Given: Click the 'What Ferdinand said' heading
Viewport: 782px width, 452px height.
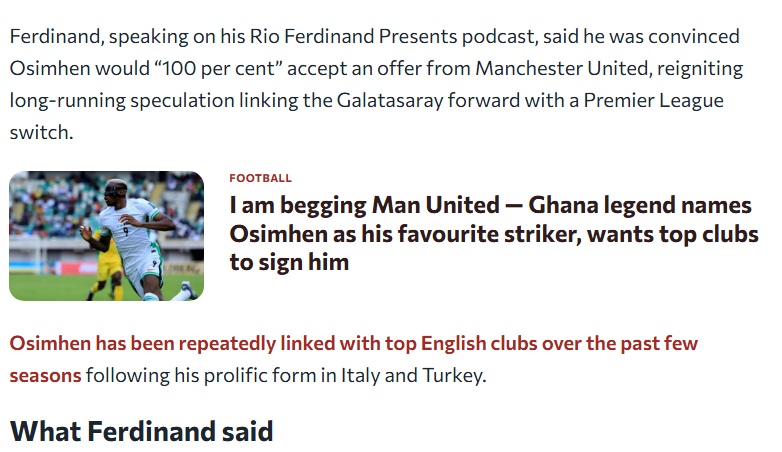Looking at the screenshot, I should 141,432.
